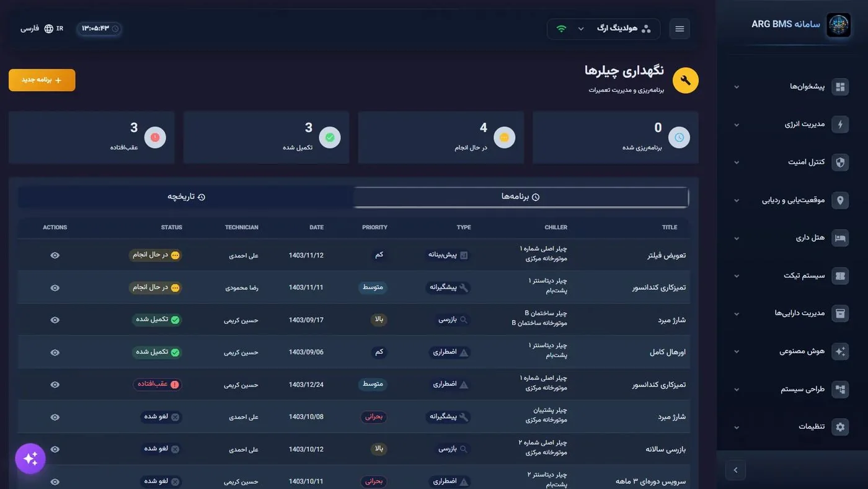Click the برنامه جدید button

(42, 80)
